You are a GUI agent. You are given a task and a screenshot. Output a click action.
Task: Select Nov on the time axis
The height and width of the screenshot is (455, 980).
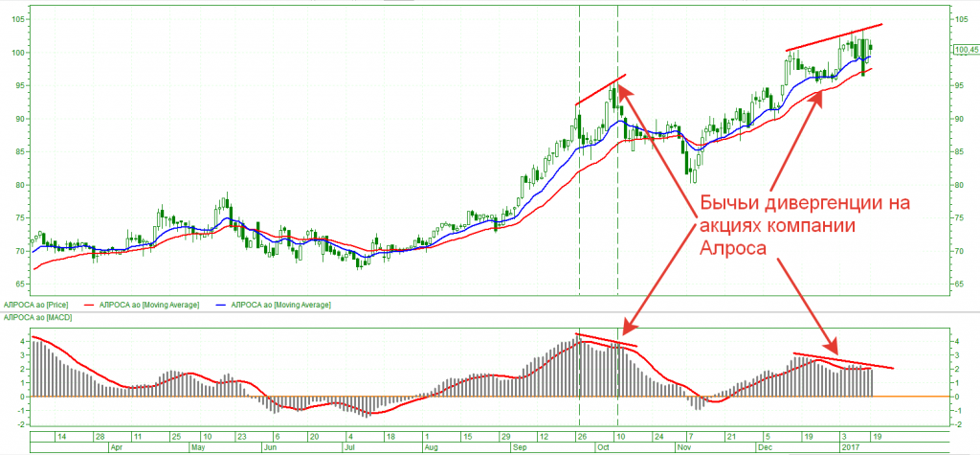coord(684,446)
